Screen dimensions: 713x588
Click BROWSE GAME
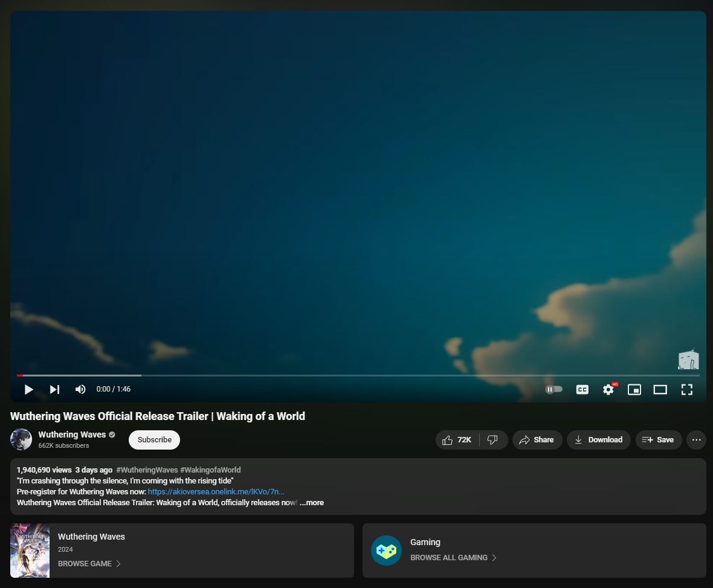pyautogui.click(x=89, y=563)
